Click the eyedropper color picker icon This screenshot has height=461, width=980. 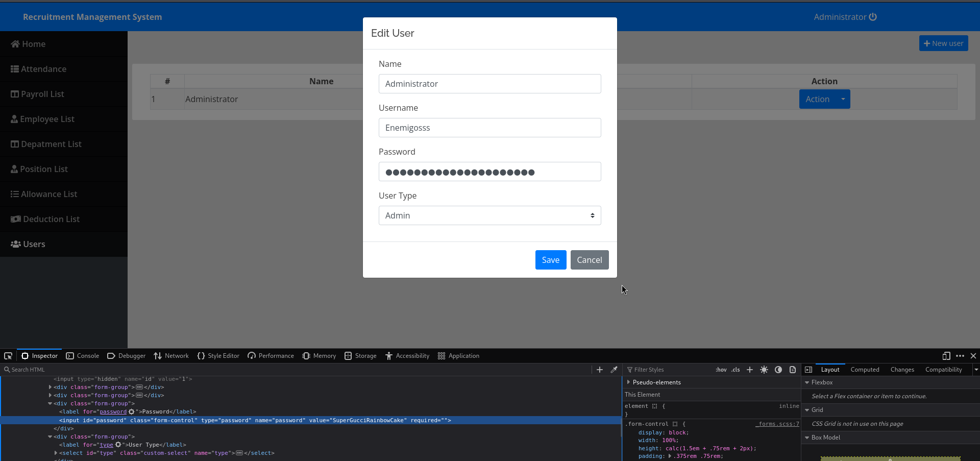point(614,370)
